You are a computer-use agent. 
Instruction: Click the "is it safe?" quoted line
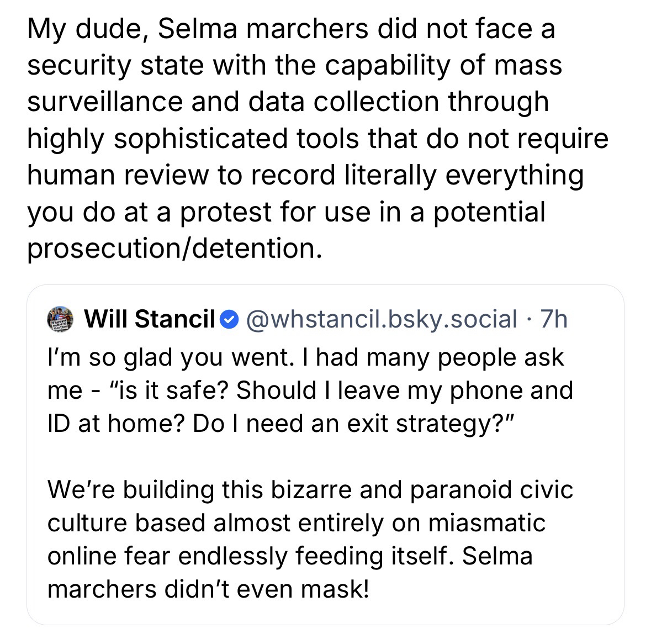(x=310, y=390)
